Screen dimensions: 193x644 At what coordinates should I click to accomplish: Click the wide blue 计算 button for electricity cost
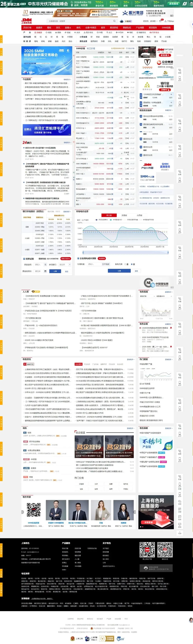119,271
